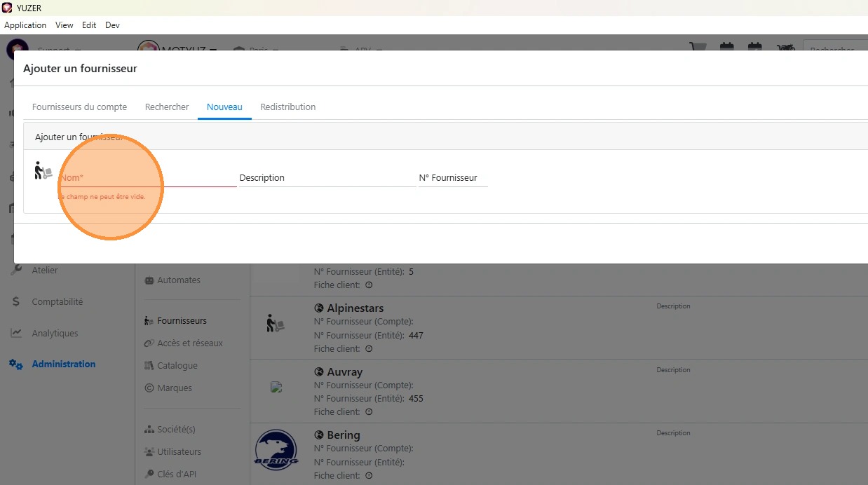Click the Fiche client icon under Auvray
The width and height of the screenshot is (868, 485).
[369, 412]
